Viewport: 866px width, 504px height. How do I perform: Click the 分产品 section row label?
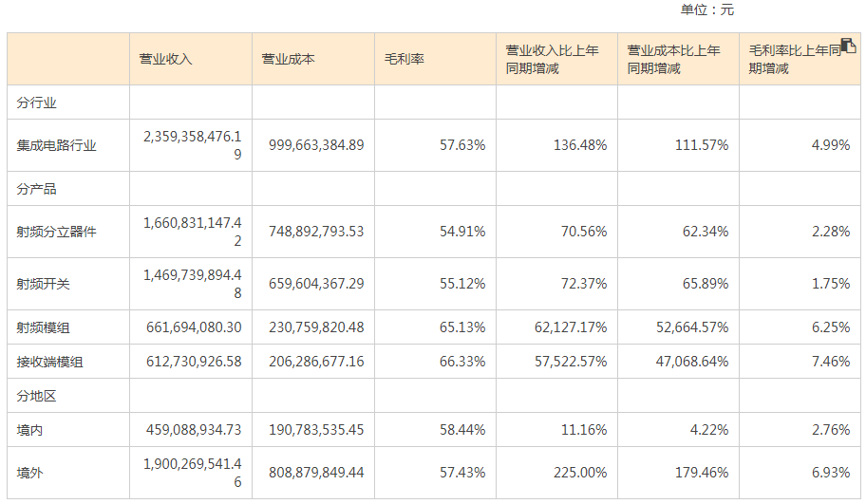37,189
